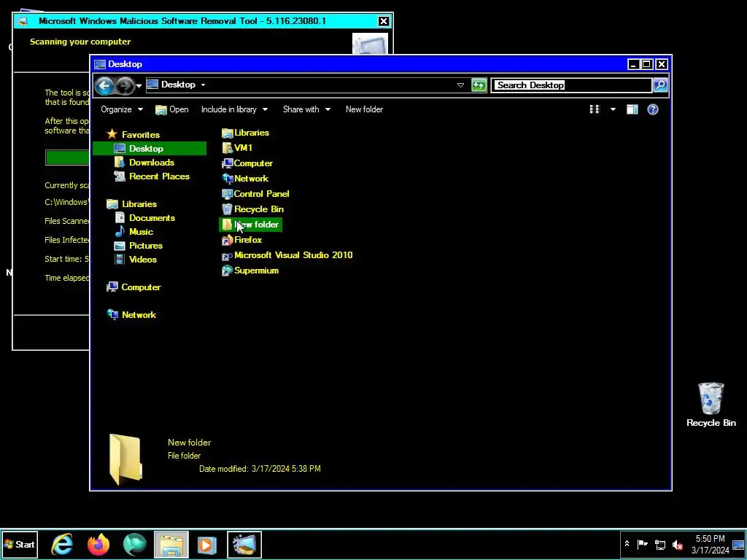Click the Date modified value in details pane
This screenshot has width=747, height=560.
point(286,469)
